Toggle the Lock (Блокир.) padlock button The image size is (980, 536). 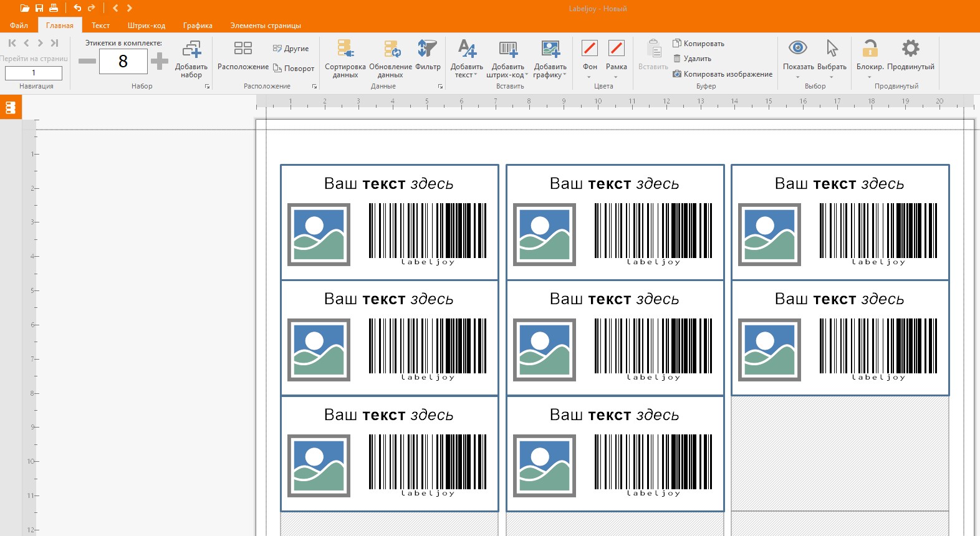pyautogui.click(x=870, y=50)
